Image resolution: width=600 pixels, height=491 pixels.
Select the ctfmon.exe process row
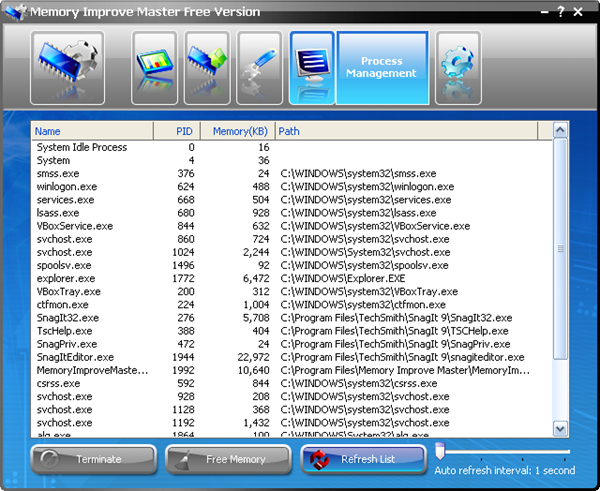click(x=292, y=305)
